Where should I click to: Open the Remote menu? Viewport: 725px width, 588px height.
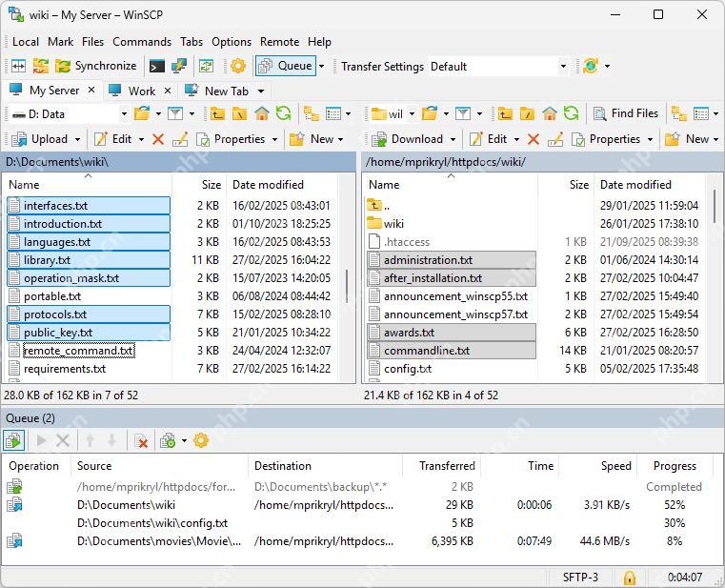pyautogui.click(x=279, y=42)
